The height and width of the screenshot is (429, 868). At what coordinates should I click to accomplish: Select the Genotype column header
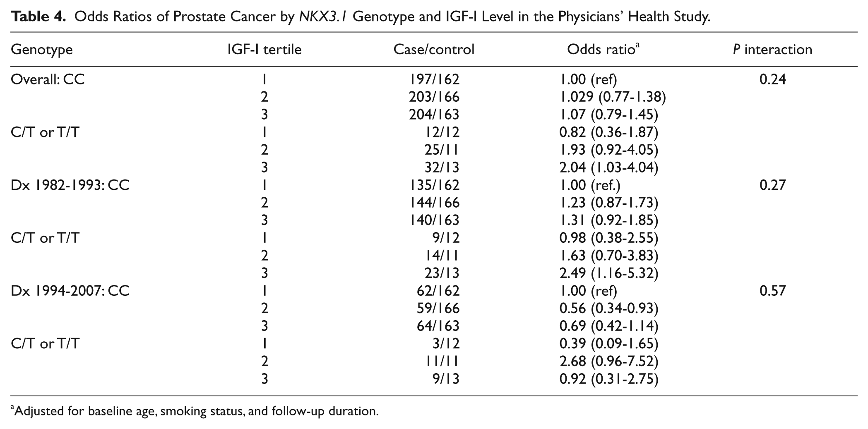pos(42,49)
